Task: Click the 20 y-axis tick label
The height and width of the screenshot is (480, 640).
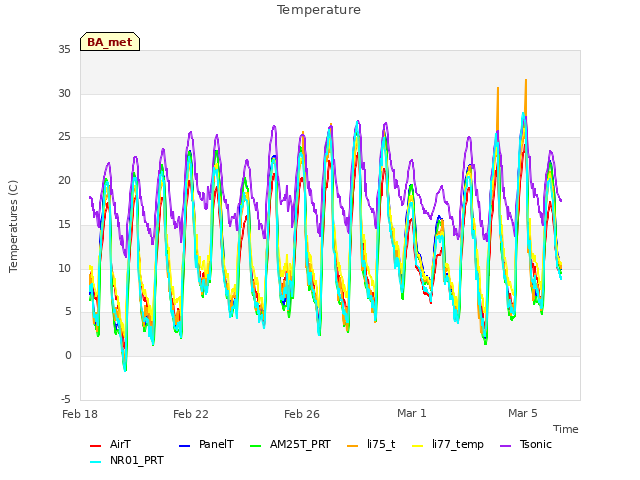Action: click(x=64, y=181)
